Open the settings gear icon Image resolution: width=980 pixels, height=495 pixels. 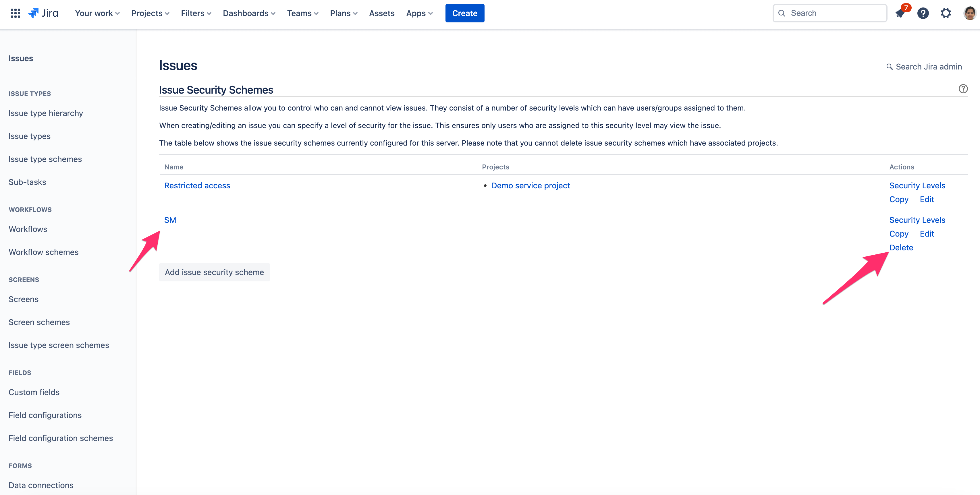pyautogui.click(x=946, y=13)
